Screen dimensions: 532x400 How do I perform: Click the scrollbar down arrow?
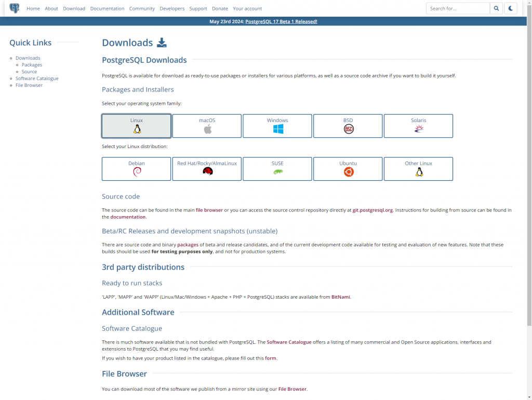[529, 397]
